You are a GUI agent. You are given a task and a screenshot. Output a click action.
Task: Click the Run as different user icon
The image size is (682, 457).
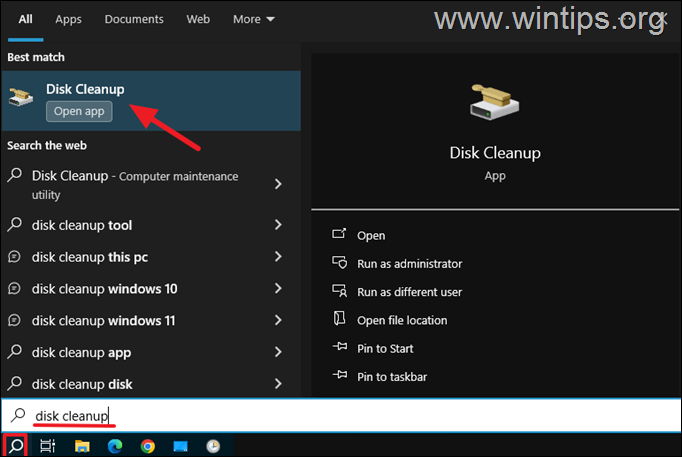[x=339, y=290]
